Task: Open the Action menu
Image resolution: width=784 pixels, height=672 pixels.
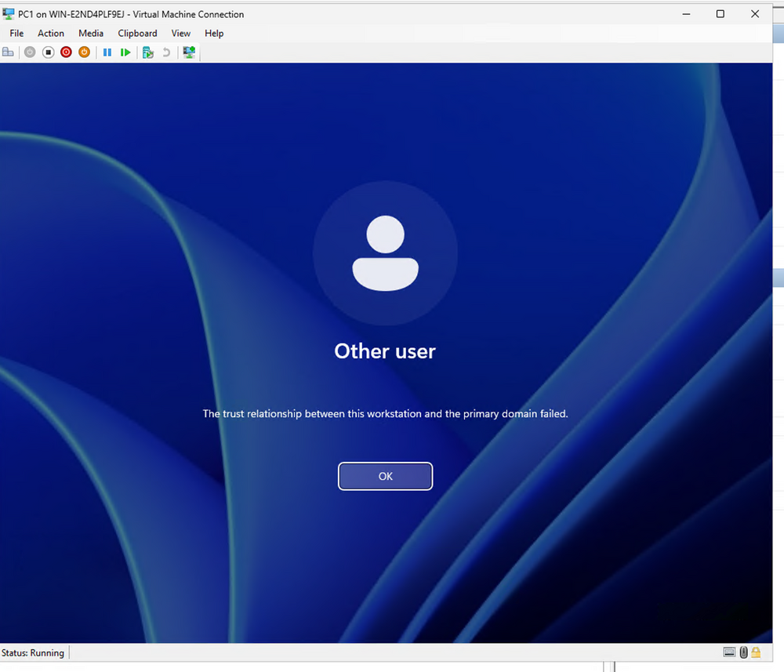Action: [x=50, y=33]
